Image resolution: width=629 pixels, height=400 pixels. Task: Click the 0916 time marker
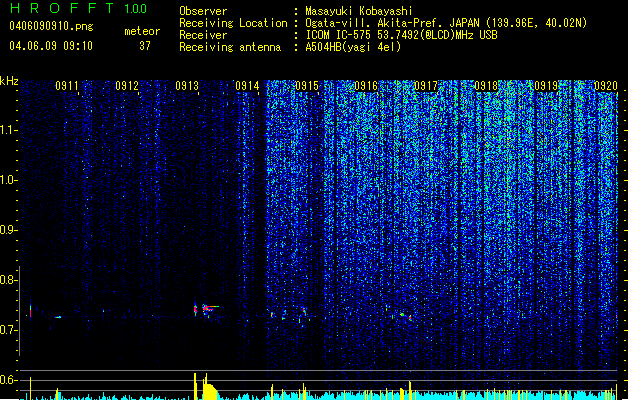pyautogui.click(x=366, y=86)
